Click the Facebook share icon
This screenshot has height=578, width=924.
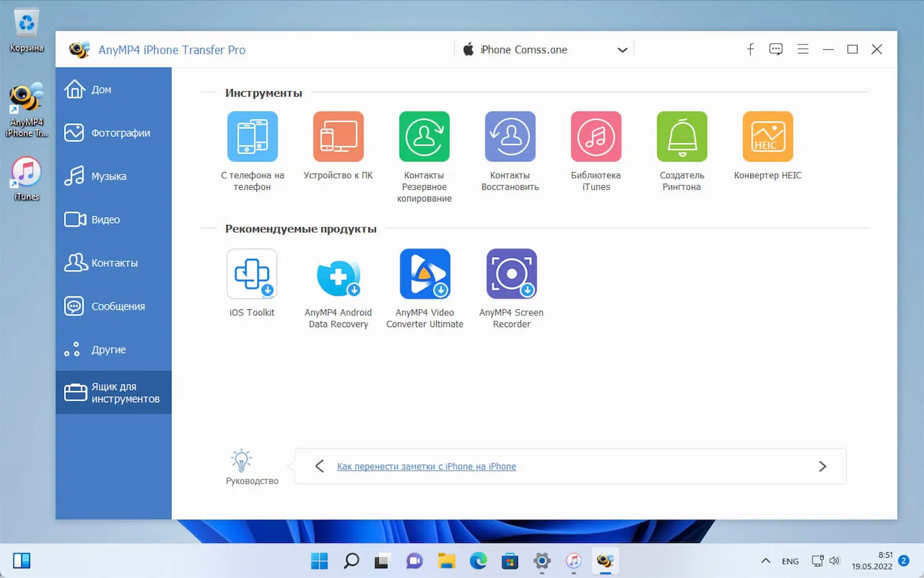(x=750, y=49)
